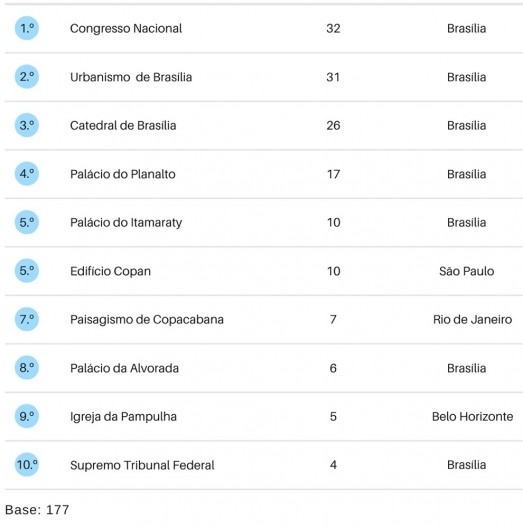523x528 pixels.
Task: Click the São Paulo city label
Action: 466,271
